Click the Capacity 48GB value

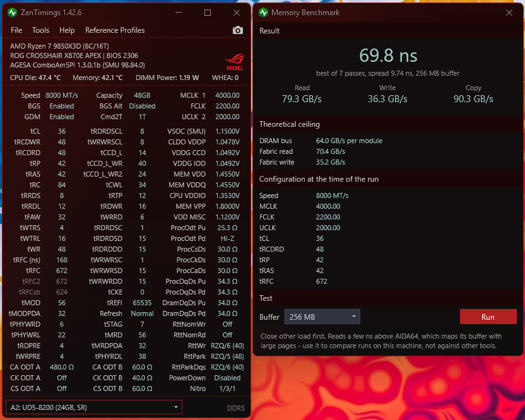142,95
